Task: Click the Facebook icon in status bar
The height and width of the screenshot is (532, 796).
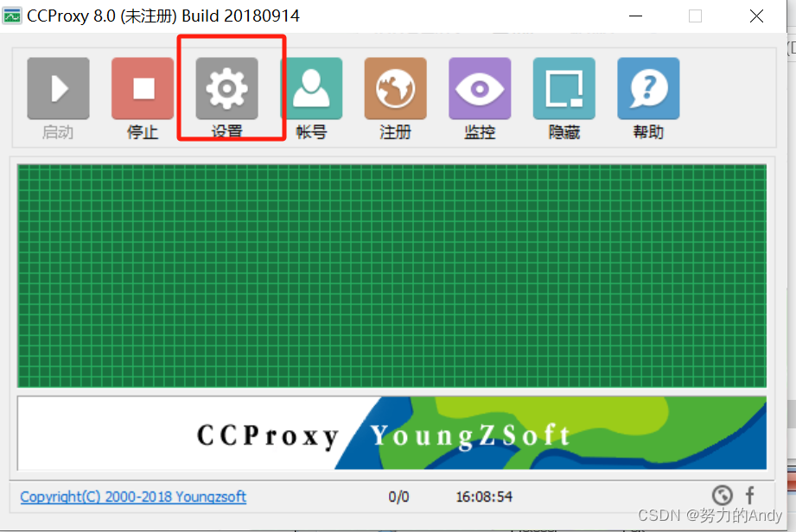Action: click(750, 495)
